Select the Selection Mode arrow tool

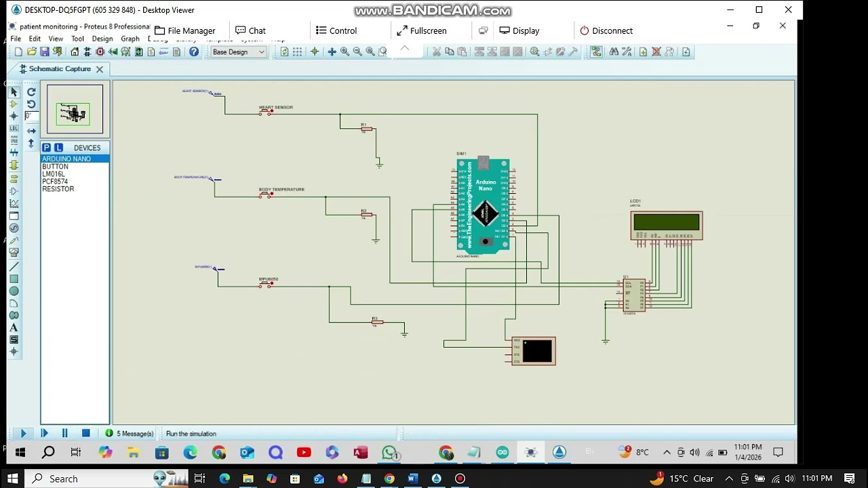click(x=14, y=92)
